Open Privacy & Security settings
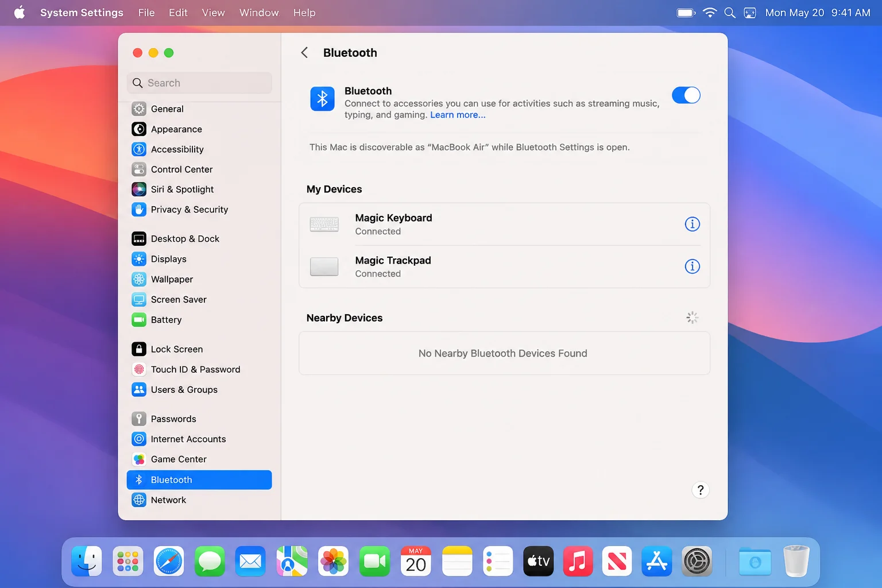The image size is (882, 588). coord(199,210)
